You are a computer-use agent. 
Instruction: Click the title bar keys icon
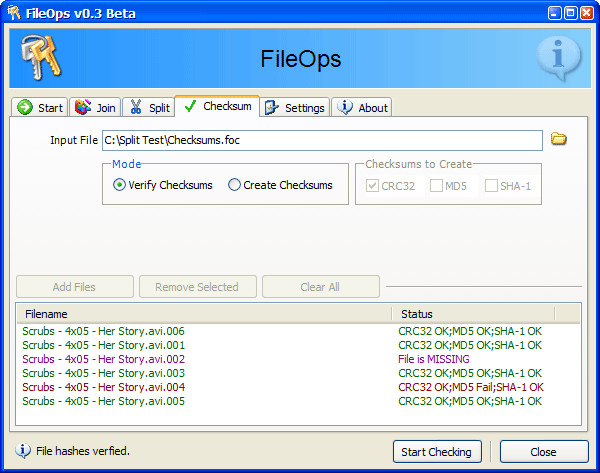coord(14,13)
